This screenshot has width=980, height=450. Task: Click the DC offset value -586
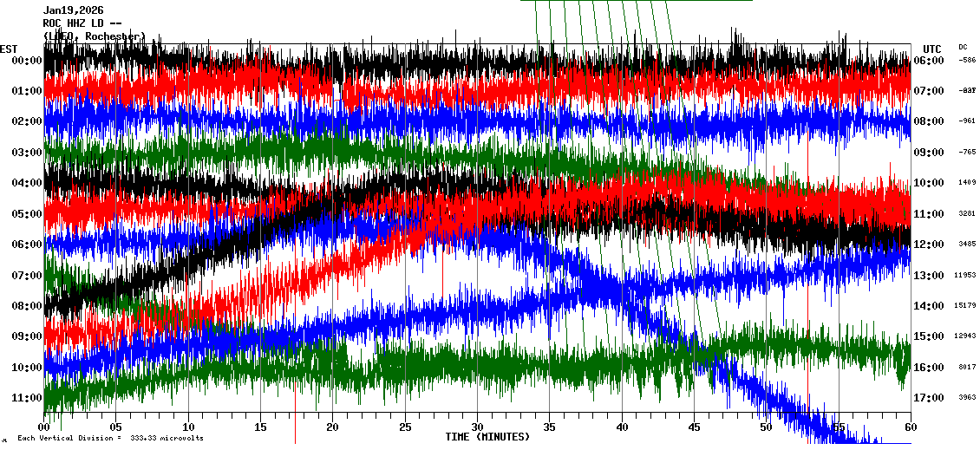click(967, 60)
